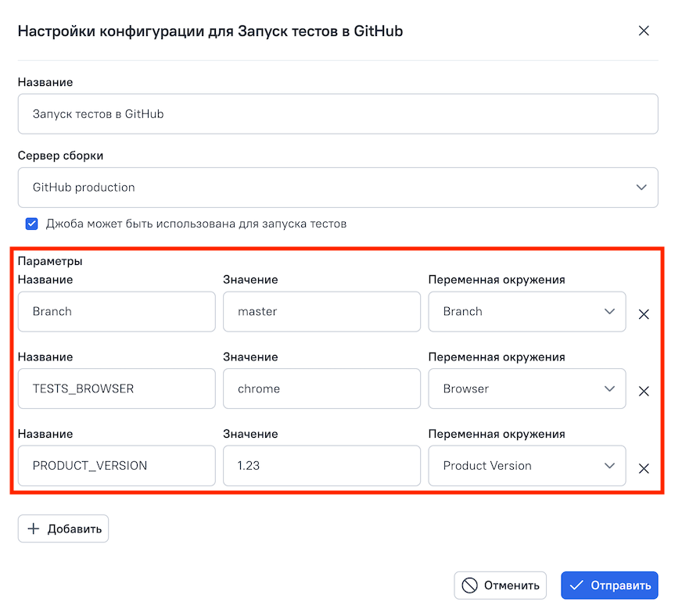The image size is (675, 616).
Task: Remove the PRODUCT_VERSION parameter row
Action: point(644,469)
